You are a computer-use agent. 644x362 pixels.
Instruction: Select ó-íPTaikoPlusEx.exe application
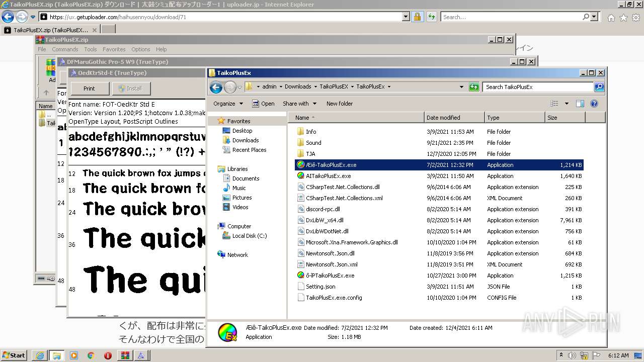[330, 276]
